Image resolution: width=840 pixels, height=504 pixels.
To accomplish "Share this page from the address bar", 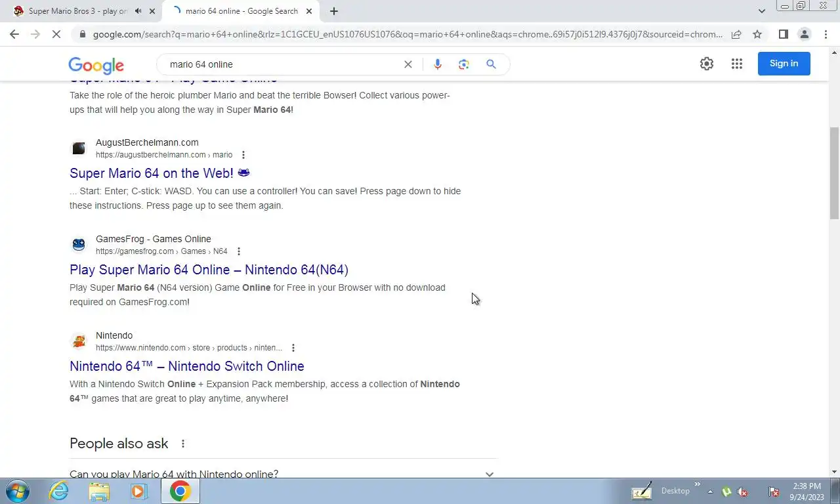I will [736, 34].
